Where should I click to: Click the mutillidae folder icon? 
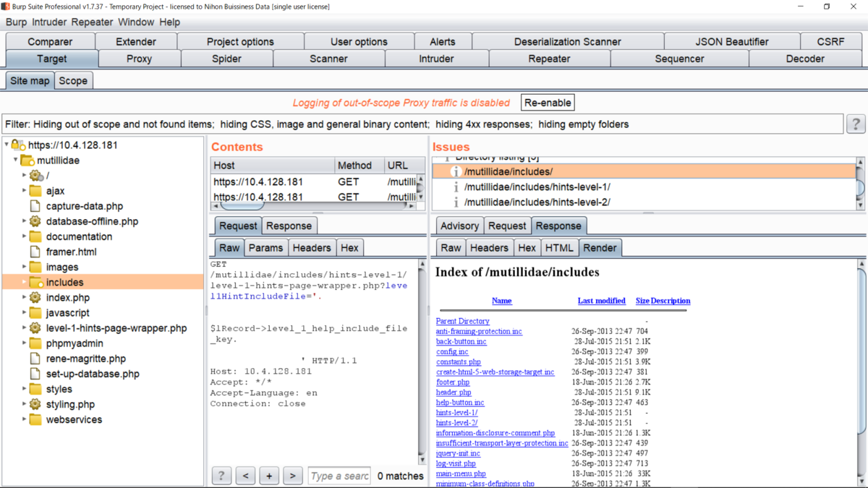27,160
